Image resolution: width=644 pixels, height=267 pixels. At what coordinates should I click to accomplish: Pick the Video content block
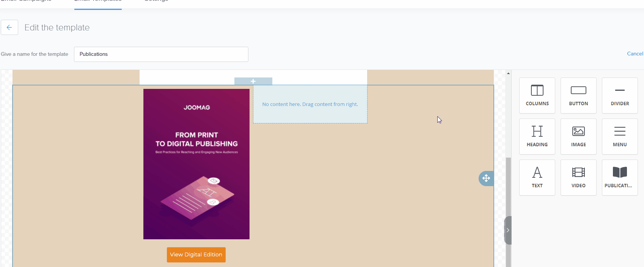[x=578, y=177]
